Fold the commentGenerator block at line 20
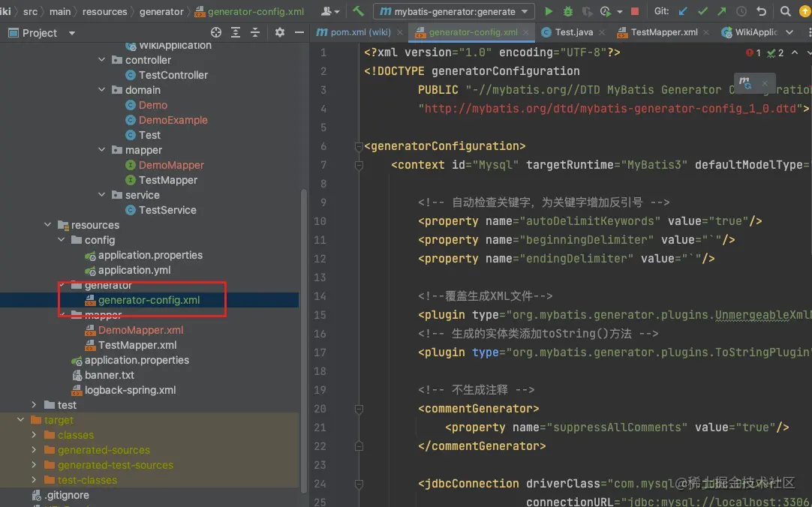Image resolution: width=812 pixels, height=507 pixels. [359, 409]
